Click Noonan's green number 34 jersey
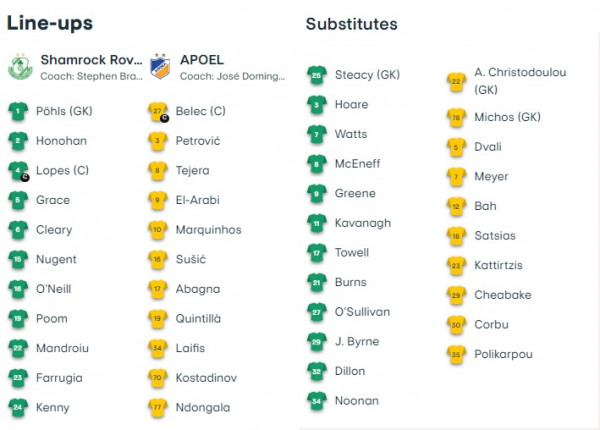The image size is (600, 430). tap(317, 401)
